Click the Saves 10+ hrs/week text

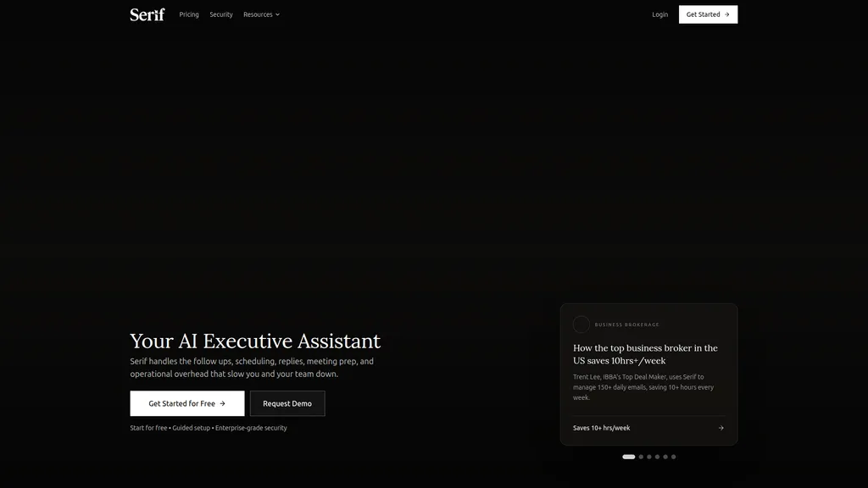pyautogui.click(x=601, y=428)
